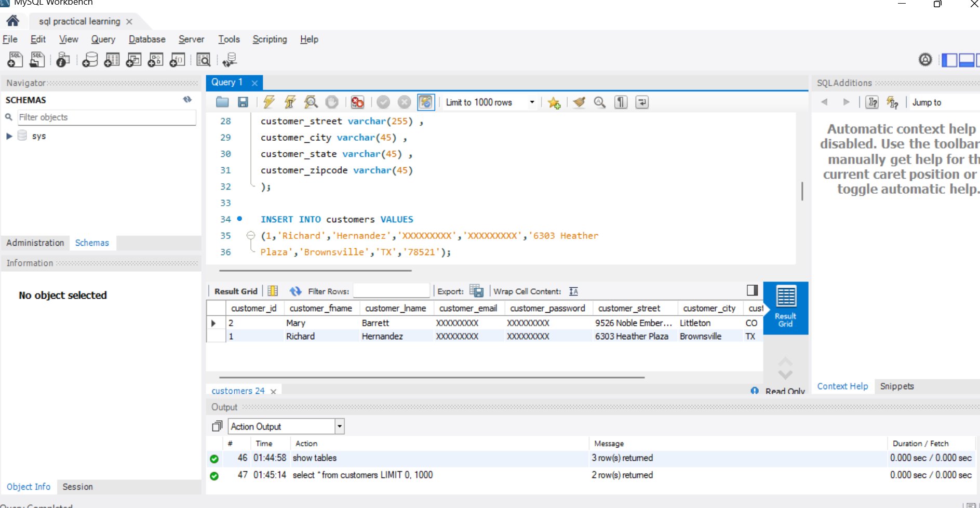Save the script with floppy disk icon
This screenshot has width=980, height=508.
(243, 102)
